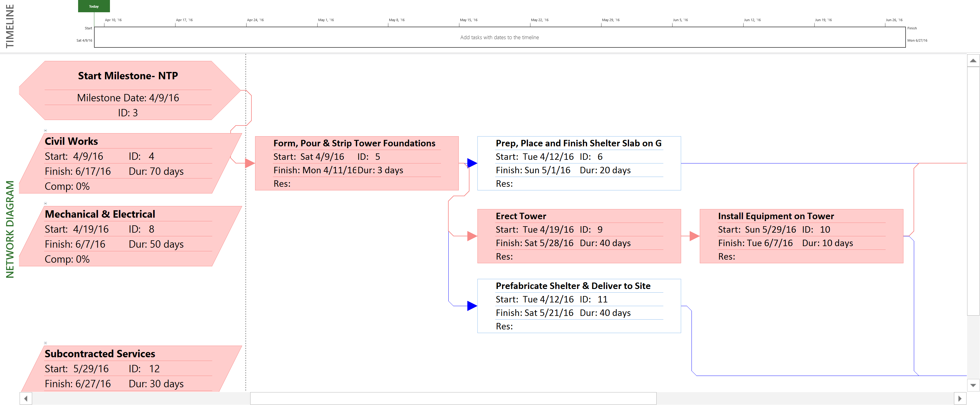980x405 pixels.
Task: Click the 'Sat 4/9/16' timeline start date
Action: coord(84,40)
